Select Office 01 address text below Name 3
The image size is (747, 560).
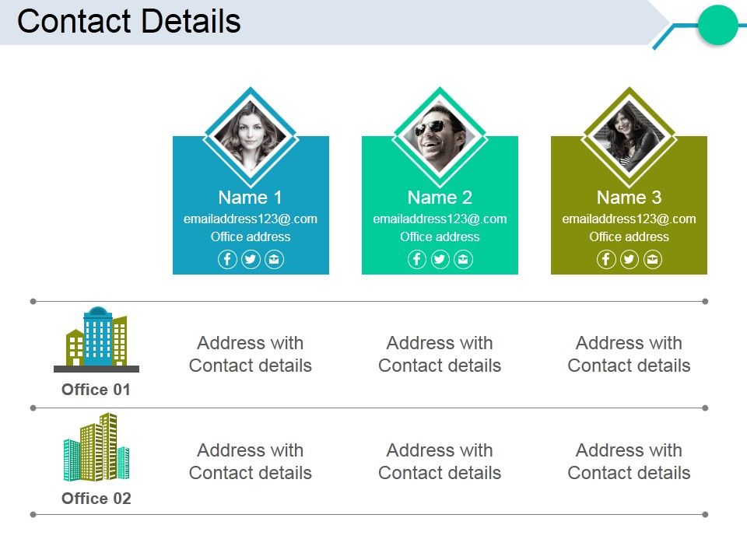pyautogui.click(x=629, y=355)
